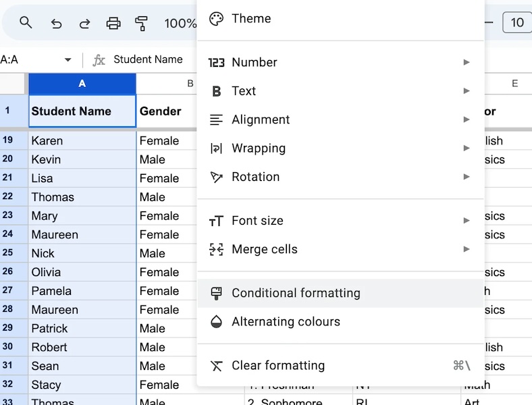The height and width of the screenshot is (405, 532).
Task: Expand the Alignment submenu arrow
Action: click(x=467, y=119)
